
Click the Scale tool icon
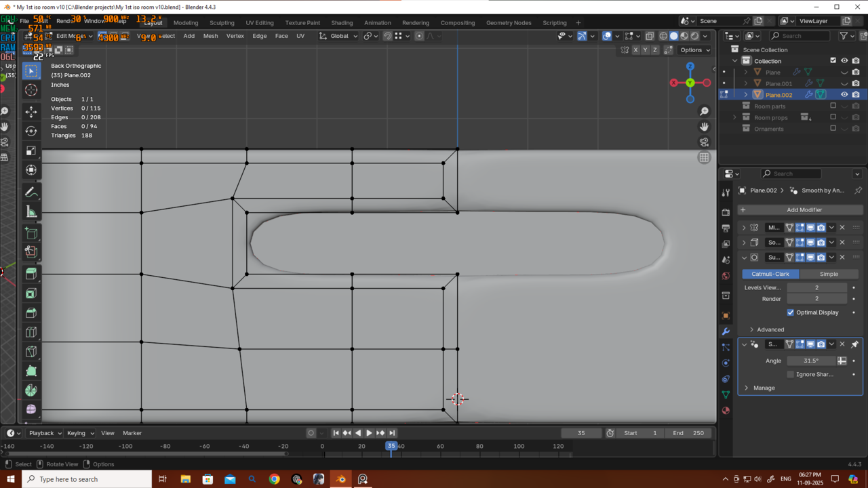pyautogui.click(x=31, y=150)
